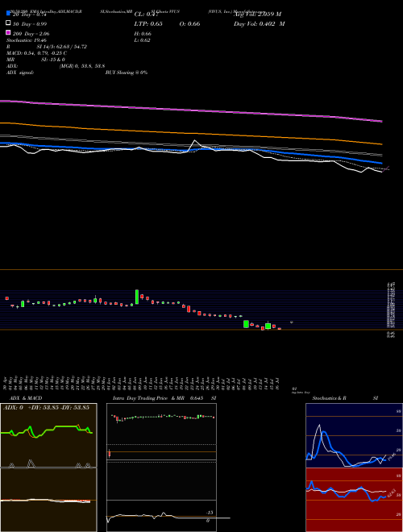The width and height of the screenshot is (403, 532).
Task: Click the magenta 200 Day EMA legend swatch
Action: tap(8, 32)
